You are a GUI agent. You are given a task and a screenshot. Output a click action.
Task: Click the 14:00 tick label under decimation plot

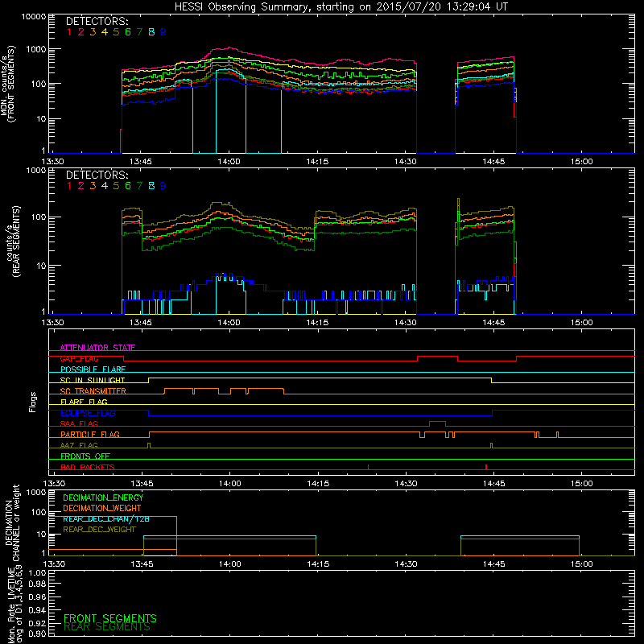[x=230, y=564]
